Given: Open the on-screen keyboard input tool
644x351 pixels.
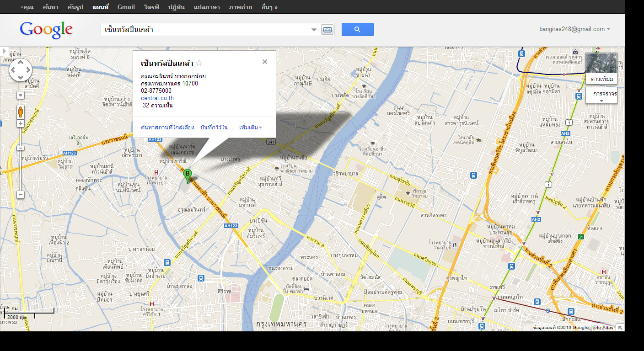Looking at the screenshot, I should tap(327, 30).
